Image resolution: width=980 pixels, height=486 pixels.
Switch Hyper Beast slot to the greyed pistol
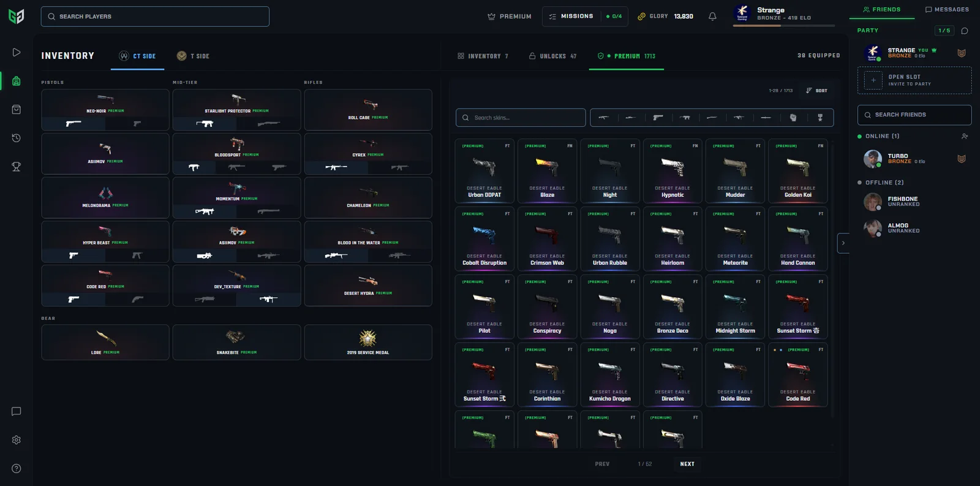137,256
